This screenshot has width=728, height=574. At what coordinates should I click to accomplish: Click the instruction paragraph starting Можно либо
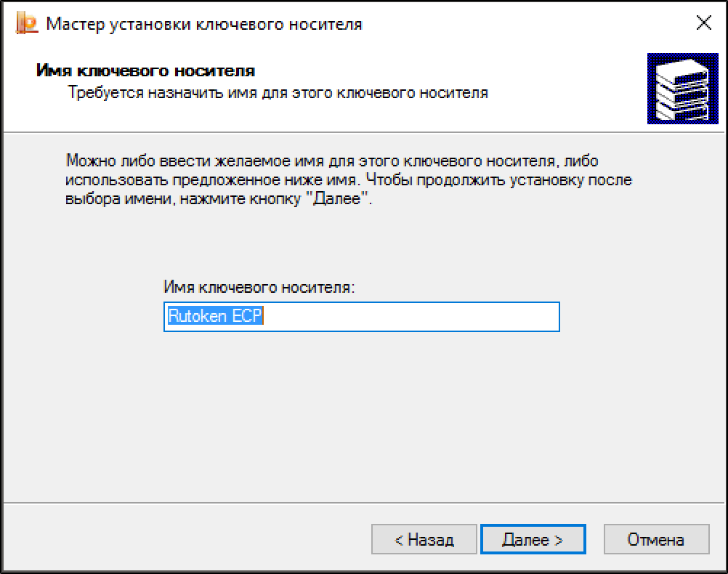point(348,179)
